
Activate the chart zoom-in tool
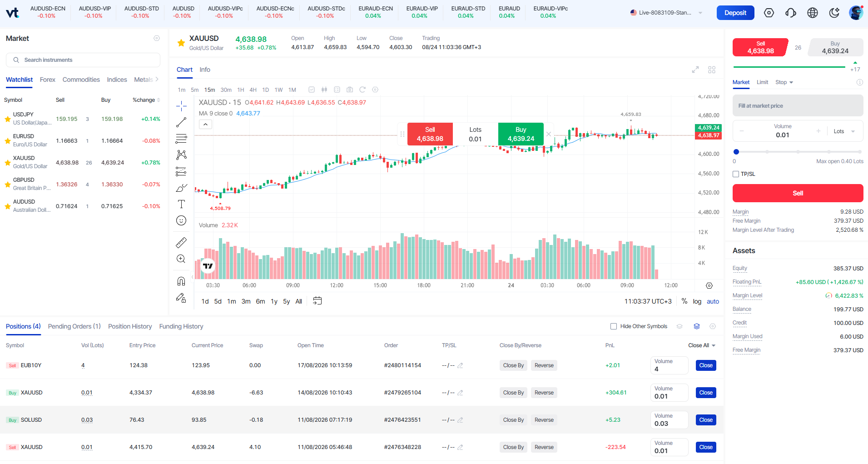click(181, 259)
